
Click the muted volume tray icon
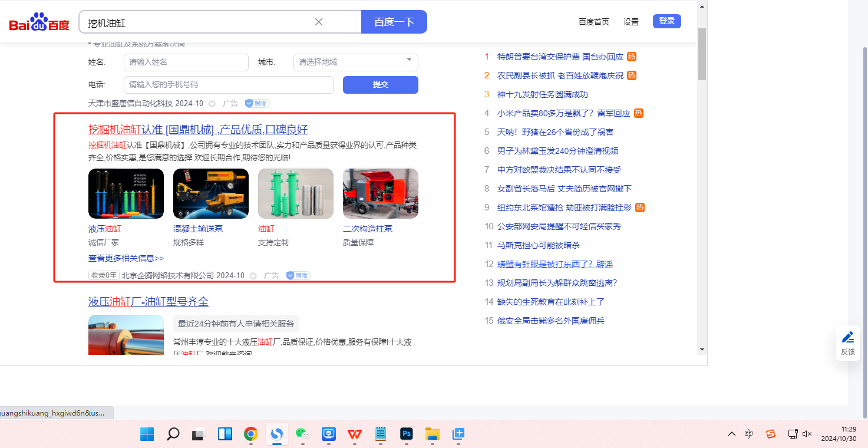tap(807, 434)
